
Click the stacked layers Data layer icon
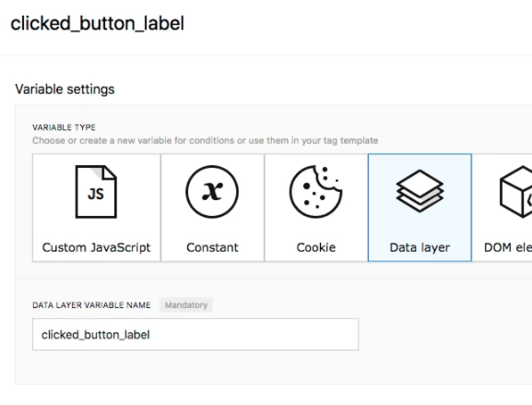coord(420,191)
